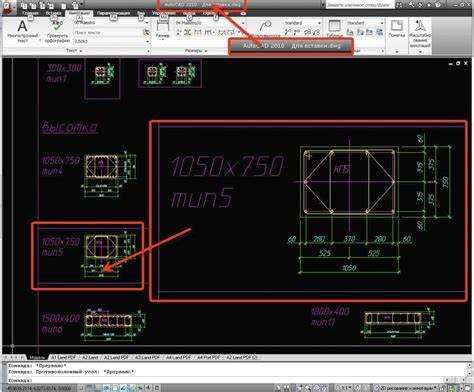The height and width of the screenshot is (392, 474).
Task: Expand the Standard multileader style dropdown
Action: [x=303, y=23]
